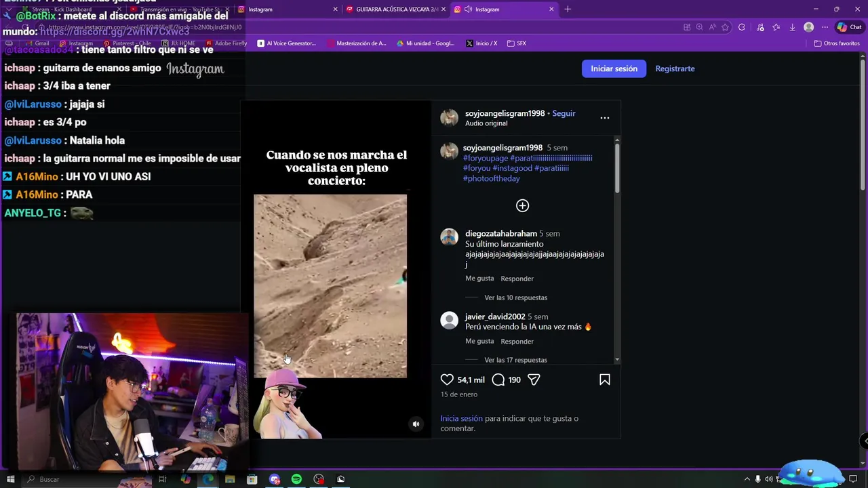Click the Iniciar sesión button

[x=614, y=68]
